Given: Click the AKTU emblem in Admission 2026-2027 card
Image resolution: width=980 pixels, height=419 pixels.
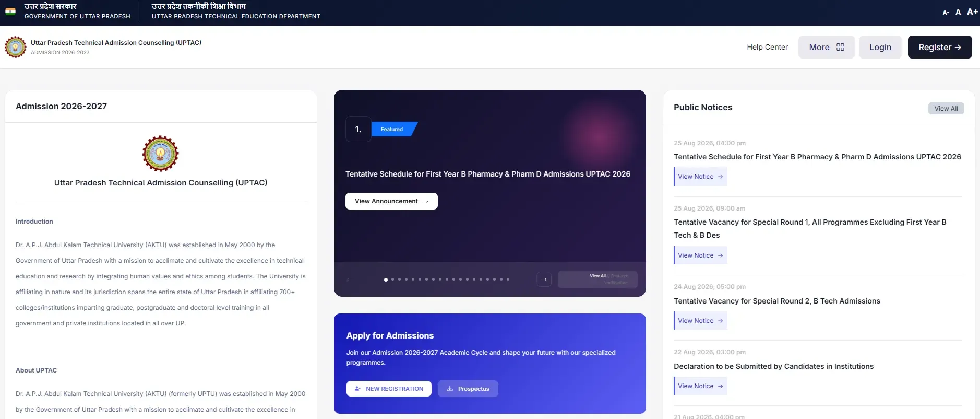Looking at the screenshot, I should pos(161,154).
